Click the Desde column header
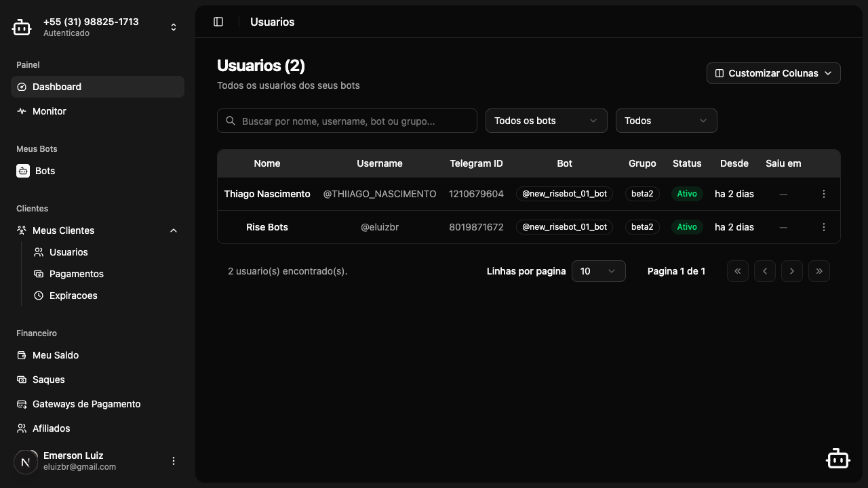 734,163
